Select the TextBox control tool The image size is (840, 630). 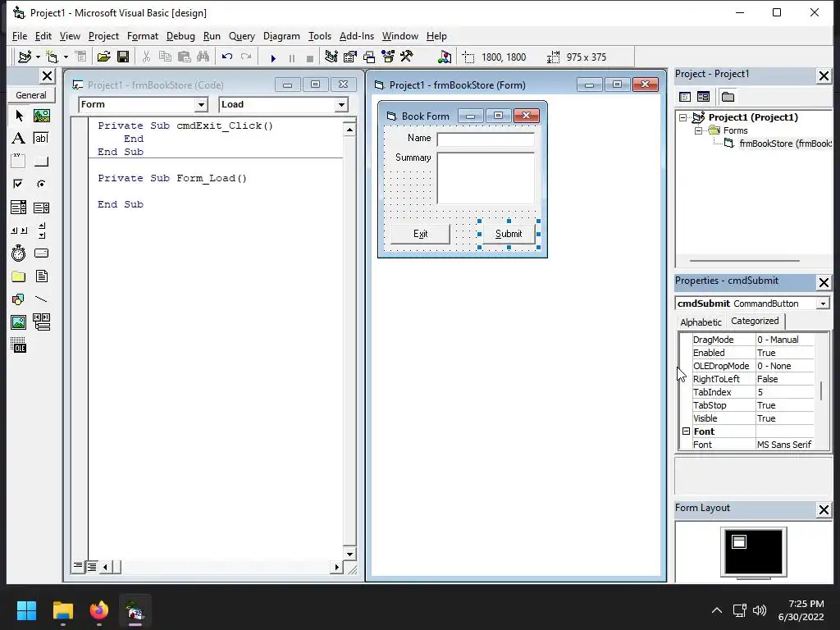pyautogui.click(x=41, y=138)
